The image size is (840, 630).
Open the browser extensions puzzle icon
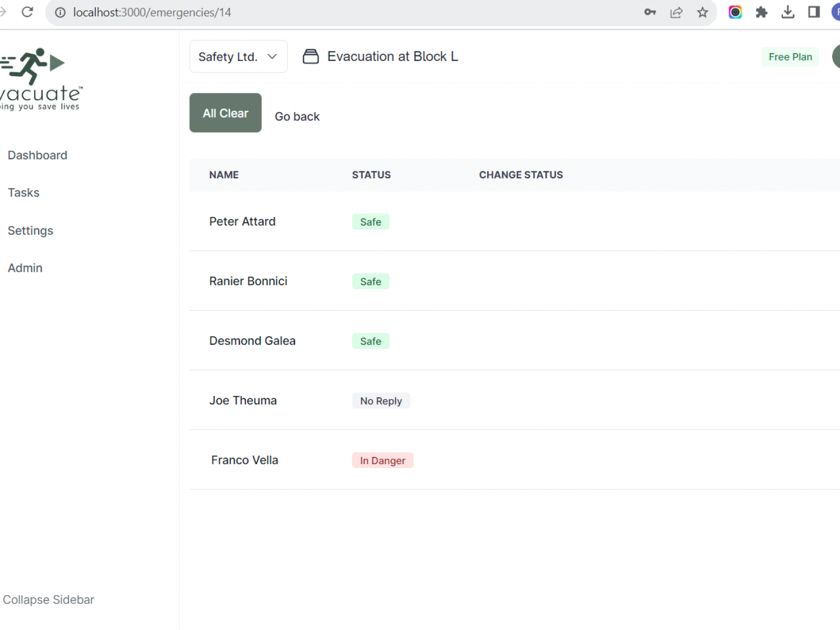click(761, 12)
